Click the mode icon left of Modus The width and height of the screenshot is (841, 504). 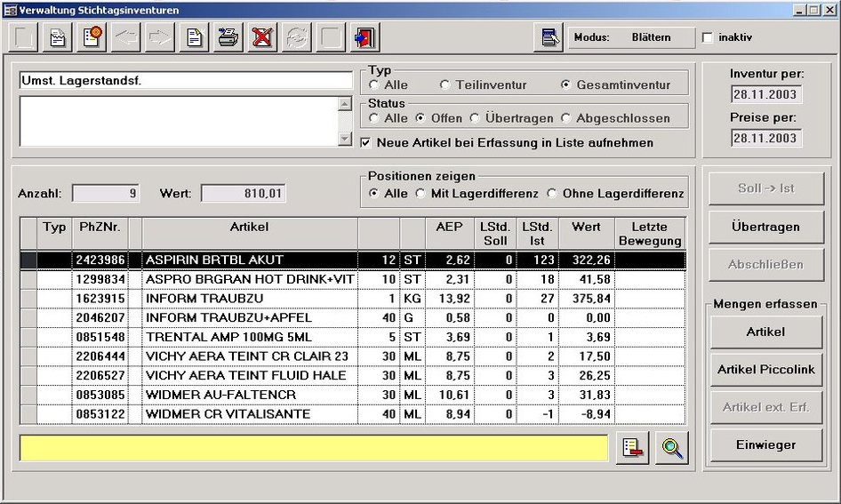pos(550,38)
